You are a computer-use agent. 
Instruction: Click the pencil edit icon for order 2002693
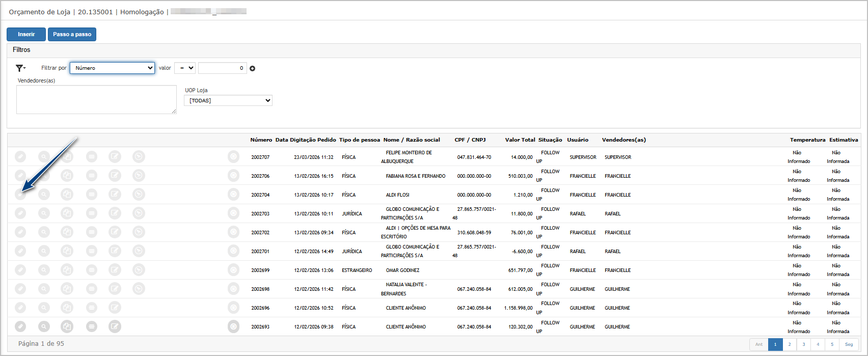coord(20,326)
